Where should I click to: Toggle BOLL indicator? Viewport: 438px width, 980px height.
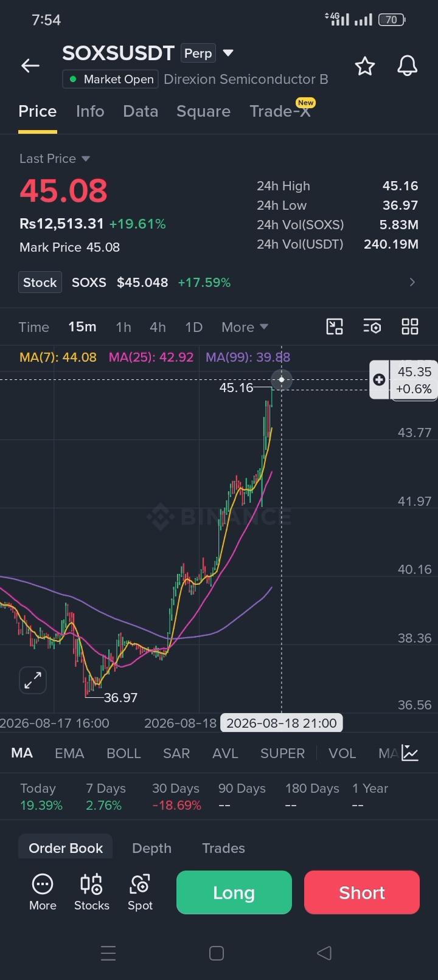[123, 753]
